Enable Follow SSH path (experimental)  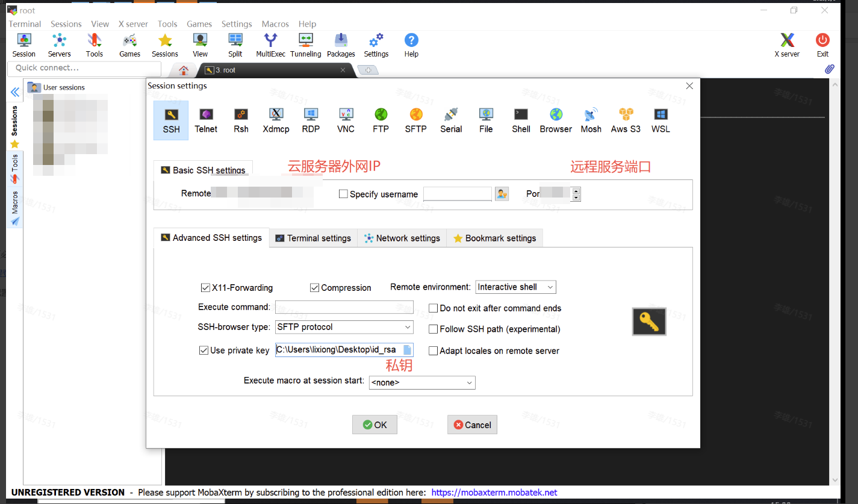pos(433,329)
